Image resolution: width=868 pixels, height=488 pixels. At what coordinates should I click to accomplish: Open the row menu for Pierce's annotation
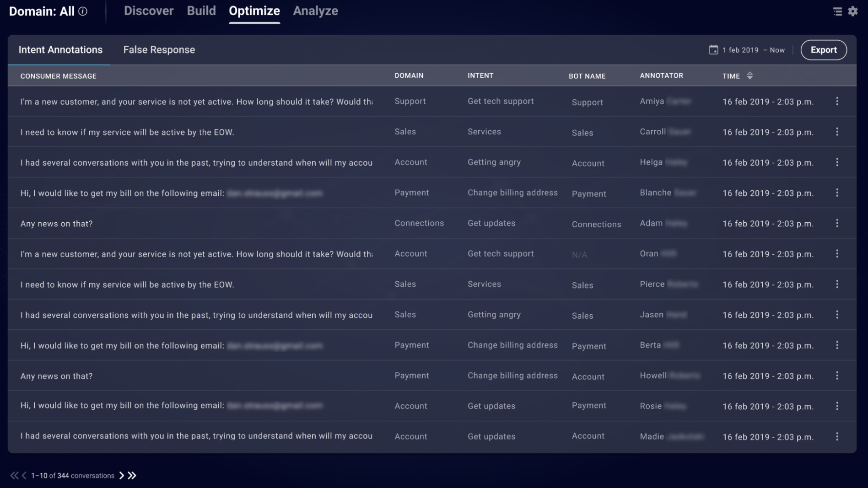(837, 284)
